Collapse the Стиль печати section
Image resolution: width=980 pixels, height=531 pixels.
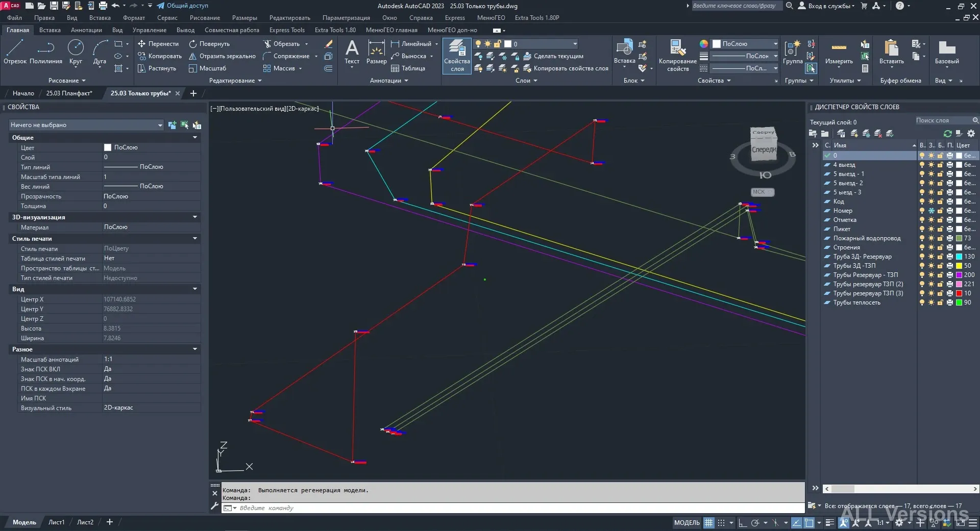coord(194,239)
